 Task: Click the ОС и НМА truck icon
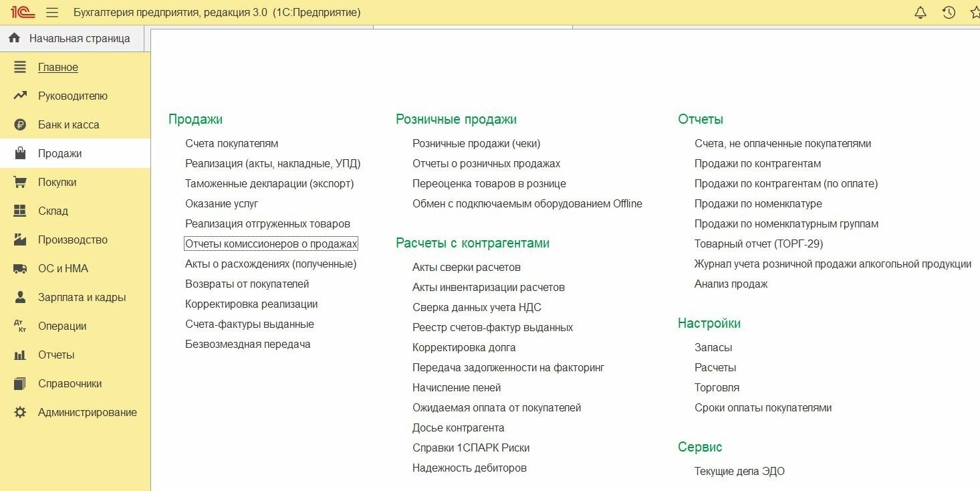point(20,268)
